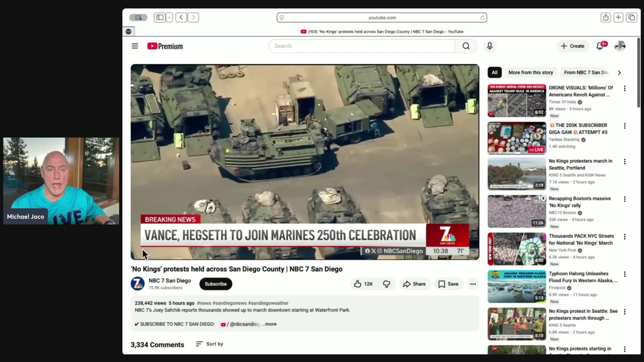Like the video with 12K likes
The height and width of the screenshot is (362, 644).
pyautogui.click(x=363, y=284)
